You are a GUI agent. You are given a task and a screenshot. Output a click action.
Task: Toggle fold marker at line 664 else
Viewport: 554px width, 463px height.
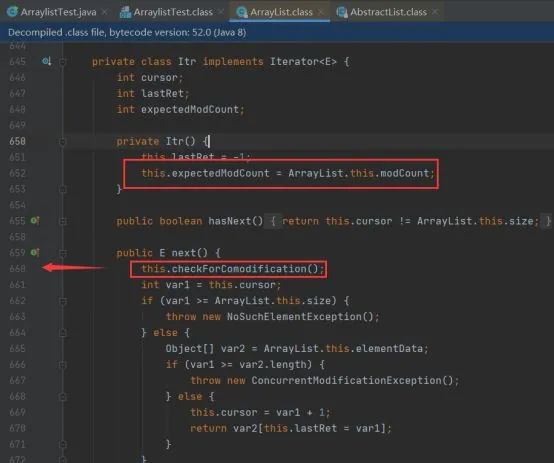(x=63, y=333)
